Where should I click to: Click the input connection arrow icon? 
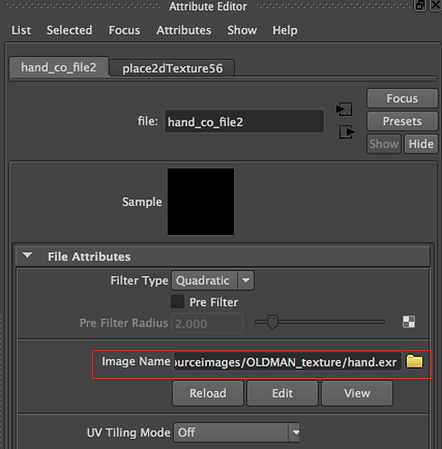click(344, 109)
